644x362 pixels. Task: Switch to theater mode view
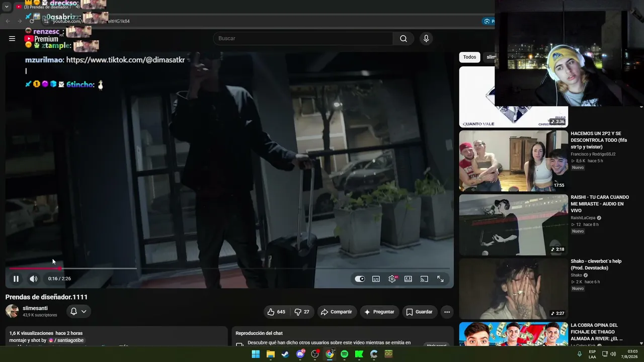pyautogui.click(x=408, y=279)
